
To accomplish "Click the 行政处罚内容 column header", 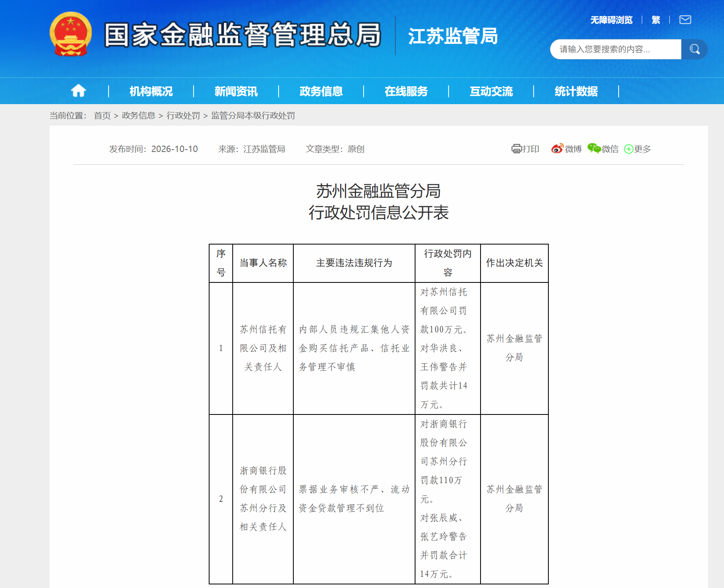I will [x=448, y=263].
